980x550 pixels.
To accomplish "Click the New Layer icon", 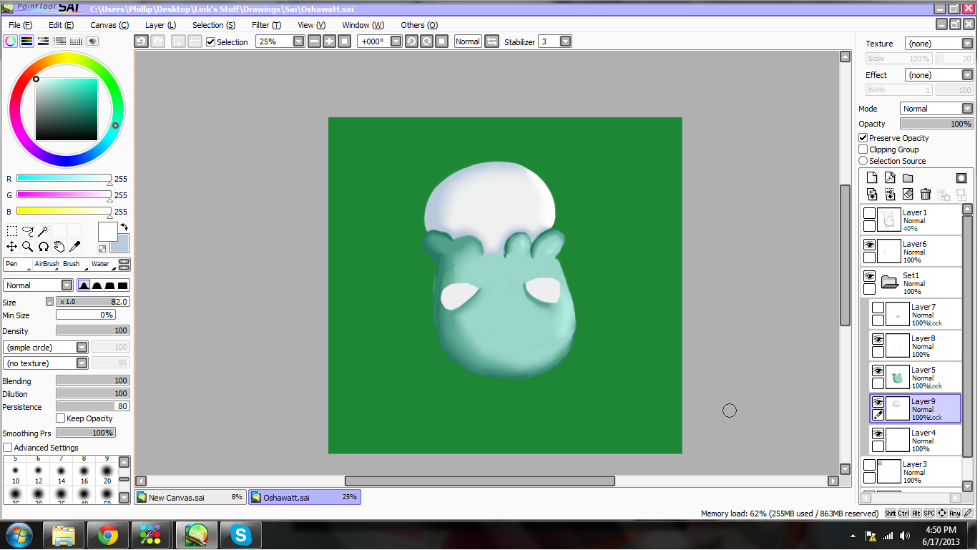I will pos(872,178).
